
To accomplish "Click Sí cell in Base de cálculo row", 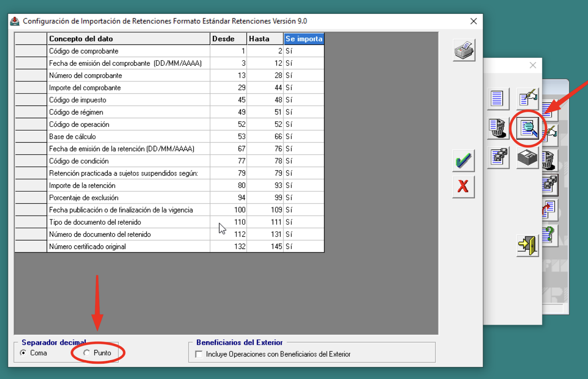I will pyautogui.click(x=304, y=136).
